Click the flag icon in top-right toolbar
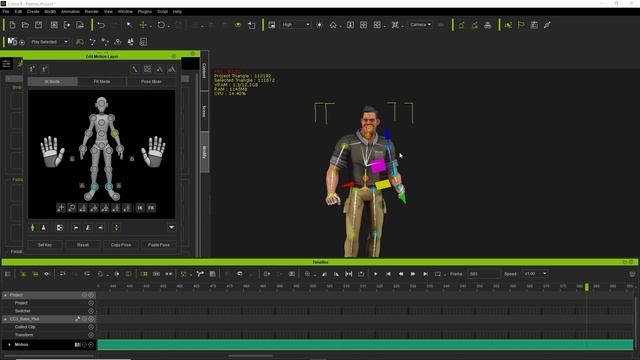The width and height of the screenshot is (640, 360). tap(521, 25)
